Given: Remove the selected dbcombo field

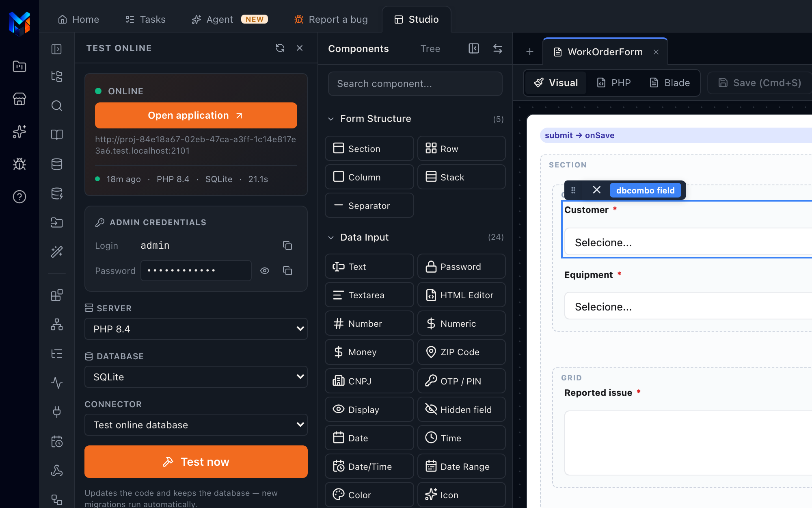Looking at the screenshot, I should [x=596, y=190].
